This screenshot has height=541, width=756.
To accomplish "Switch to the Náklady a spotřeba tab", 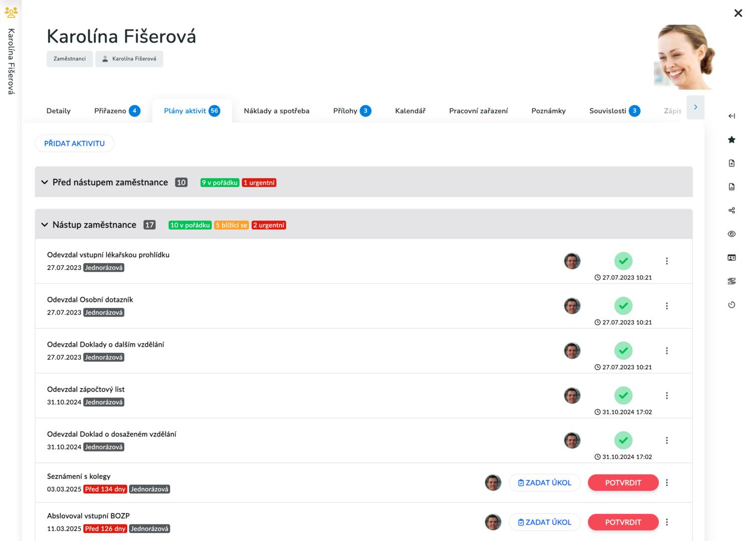I will 276,111.
